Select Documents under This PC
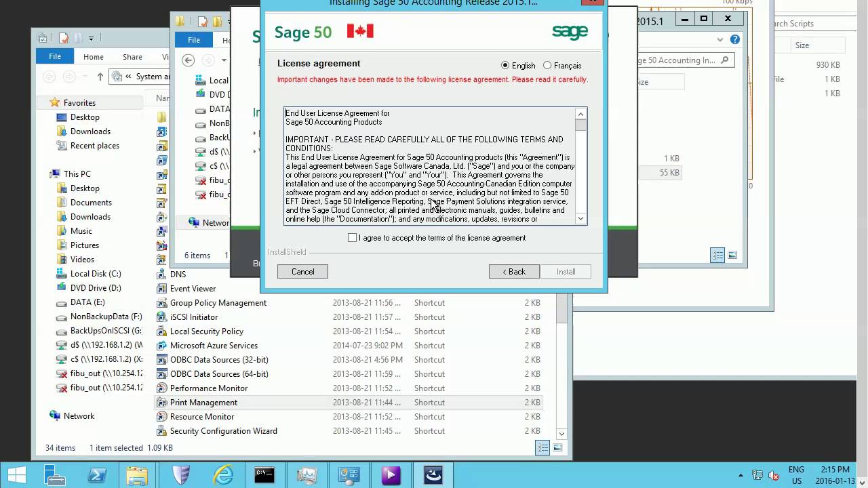The width and height of the screenshot is (868, 488). [91, 203]
